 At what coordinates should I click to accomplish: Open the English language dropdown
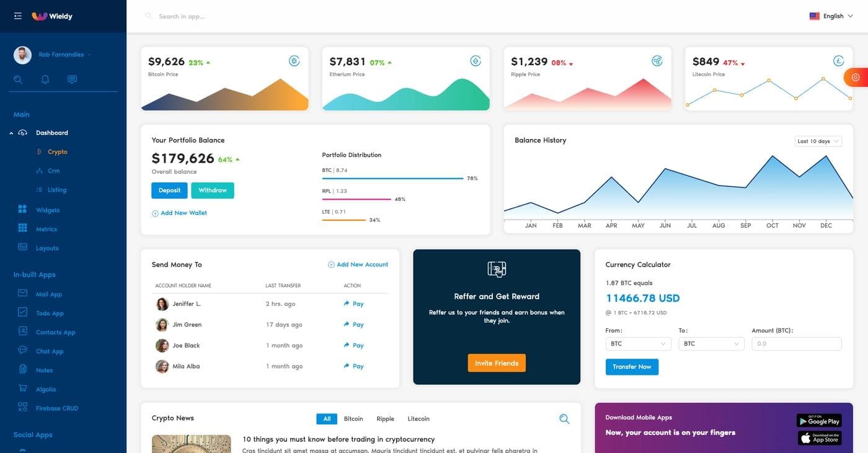[831, 16]
